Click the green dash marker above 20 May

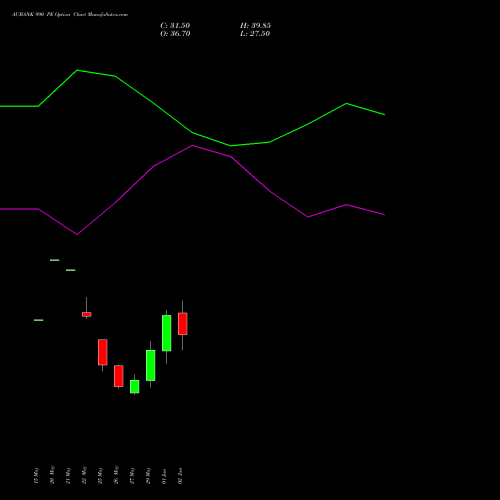(x=55, y=260)
